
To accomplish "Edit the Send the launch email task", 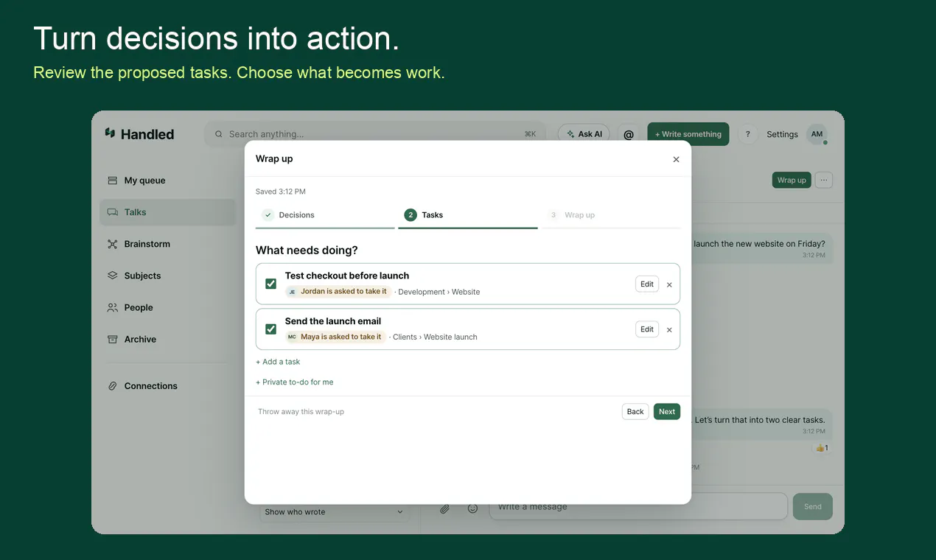I will [x=647, y=329].
